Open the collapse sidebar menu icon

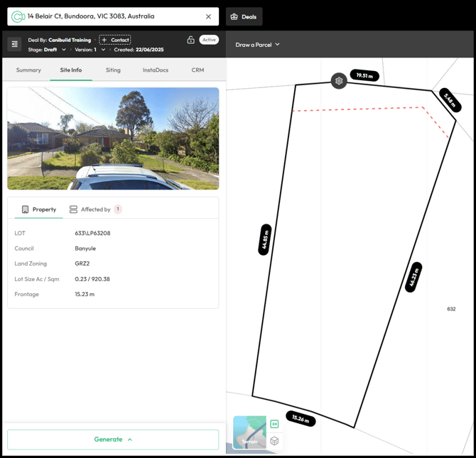pos(14,44)
